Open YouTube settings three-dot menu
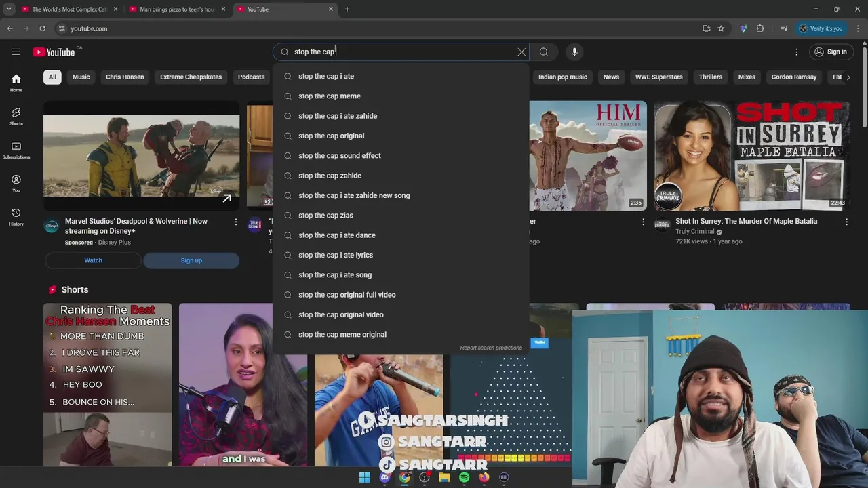Image resolution: width=868 pixels, height=488 pixels. pyautogui.click(x=797, y=52)
